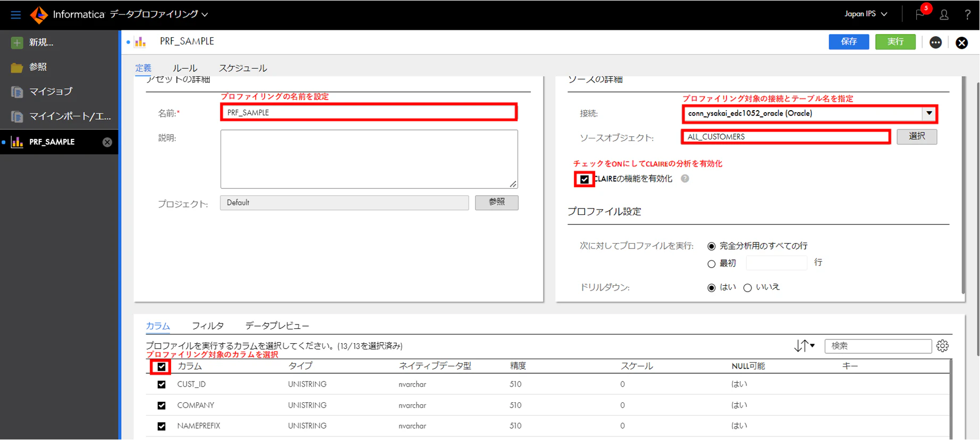Click the スケール column header

pos(637,367)
